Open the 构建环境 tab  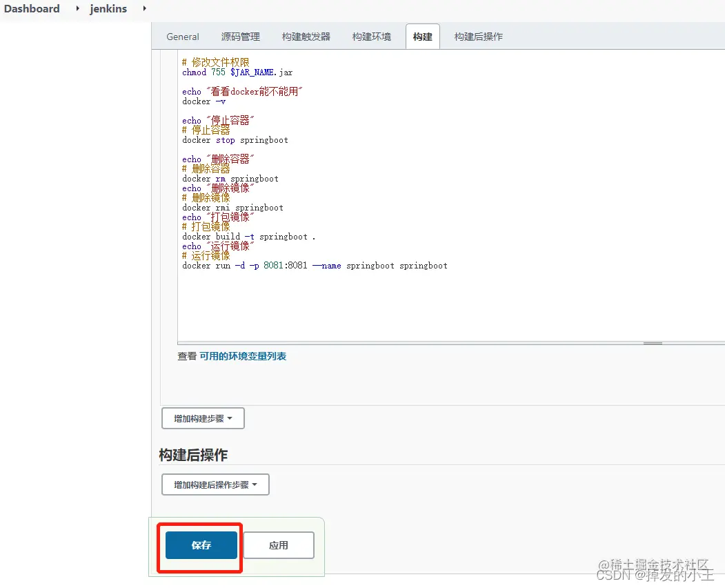click(x=371, y=37)
